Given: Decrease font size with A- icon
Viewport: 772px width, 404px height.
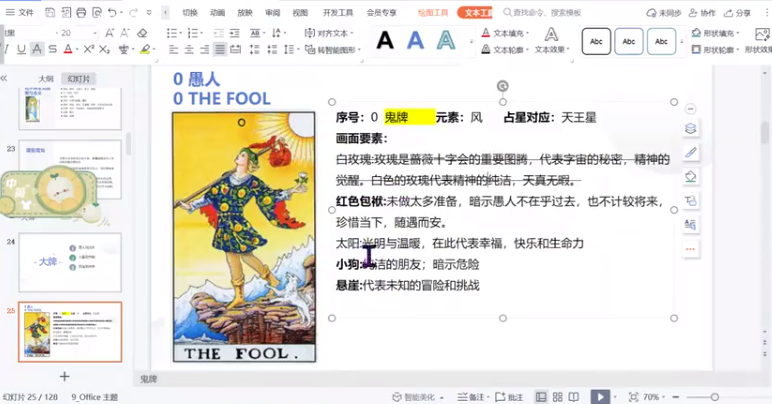Looking at the screenshot, I should pyautogui.click(x=125, y=33).
